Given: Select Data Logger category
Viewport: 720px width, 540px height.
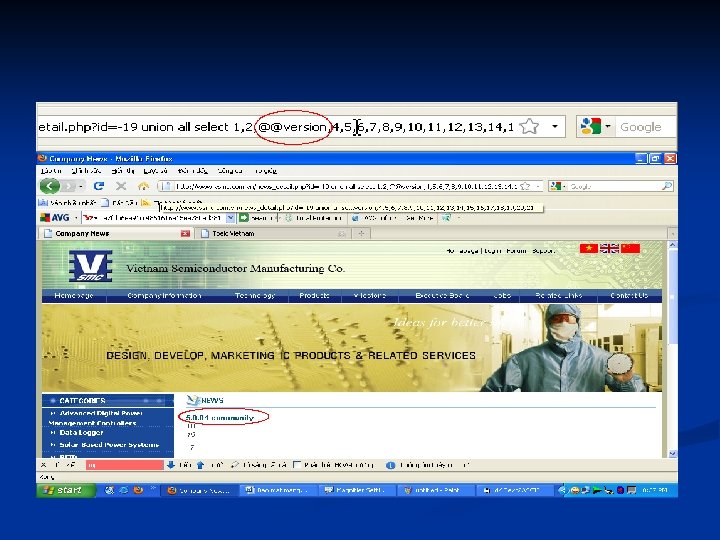Looking at the screenshot, I should point(81,433).
